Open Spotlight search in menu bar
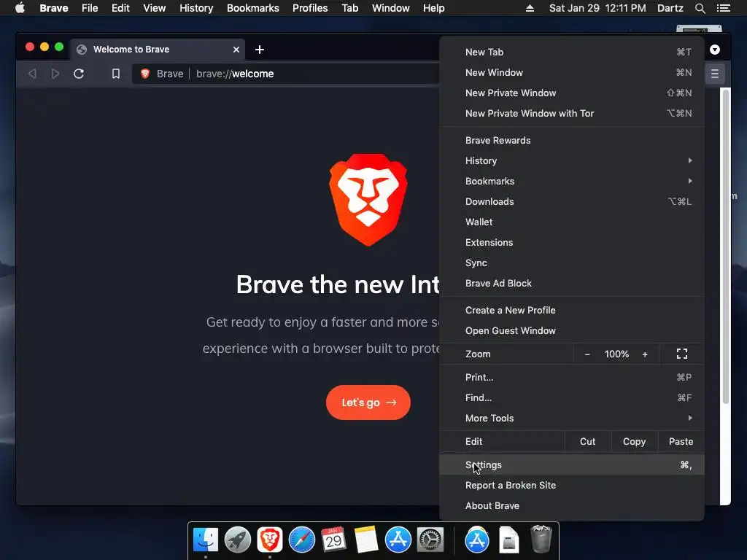The image size is (747, 560). coord(700,8)
